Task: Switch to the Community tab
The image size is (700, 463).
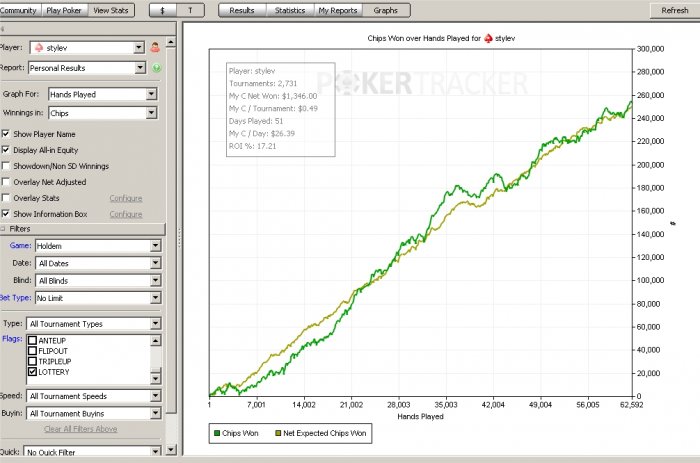Action: [20, 10]
